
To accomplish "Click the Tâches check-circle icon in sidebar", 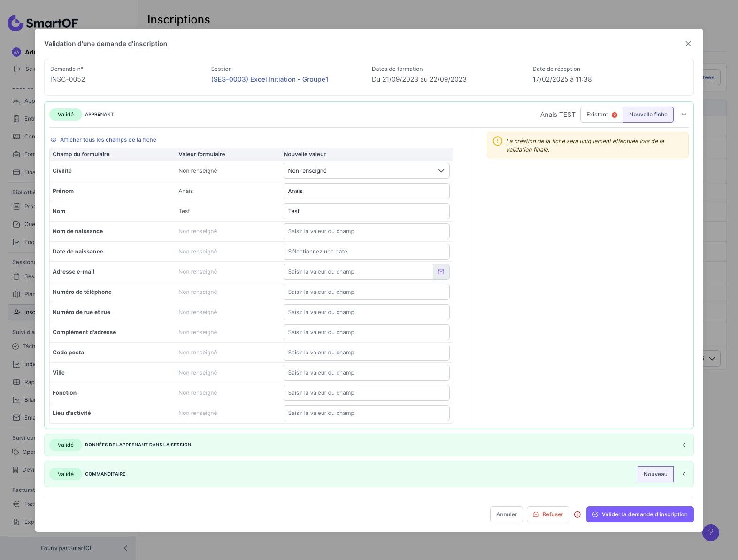I will click(x=15, y=346).
